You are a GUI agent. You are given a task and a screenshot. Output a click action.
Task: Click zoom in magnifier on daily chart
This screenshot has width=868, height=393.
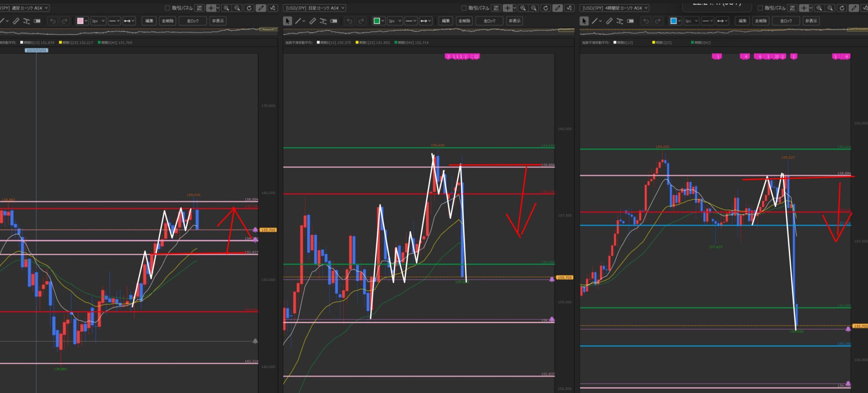coord(523,8)
